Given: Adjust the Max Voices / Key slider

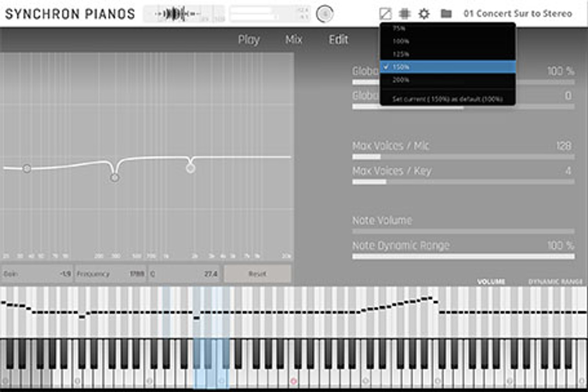Looking at the screenshot, I should pos(463,182).
